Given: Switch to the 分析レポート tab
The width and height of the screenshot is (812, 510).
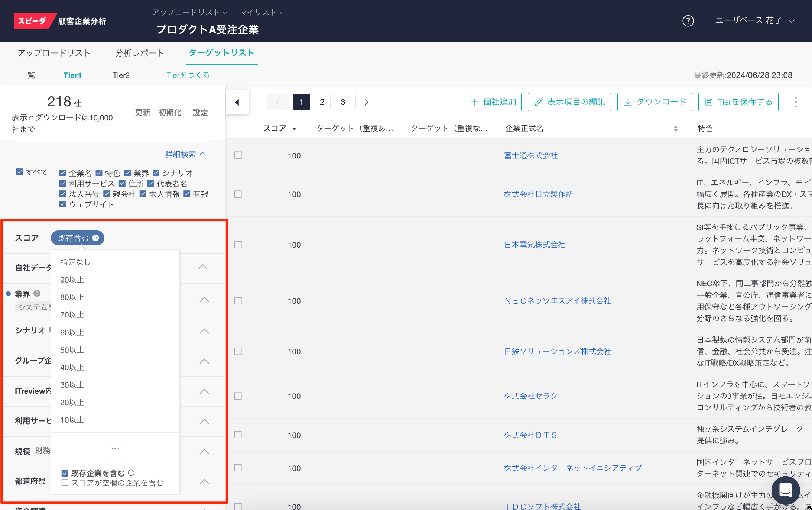Looking at the screenshot, I should [139, 53].
